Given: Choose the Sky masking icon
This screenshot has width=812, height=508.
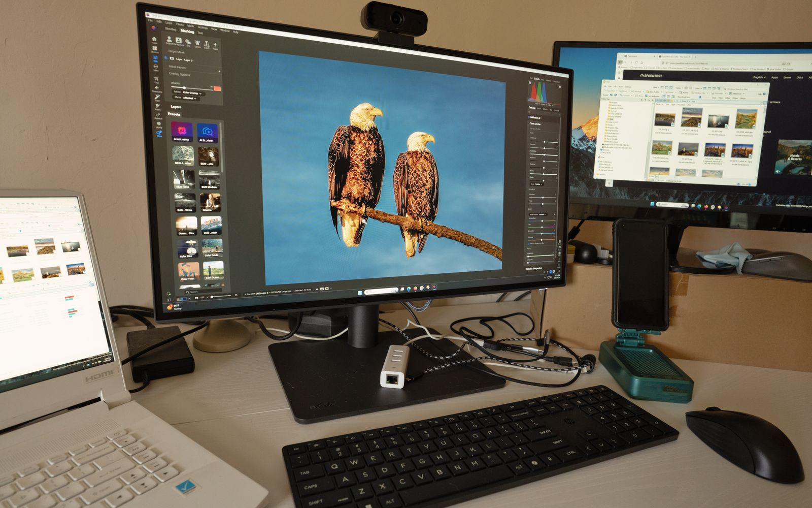Looking at the screenshot, I should coord(188,43).
